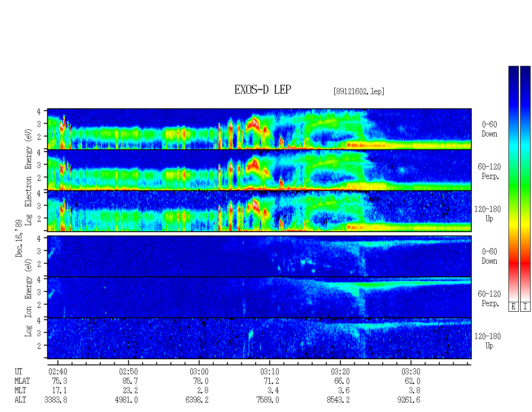532x412 pixels.
Task: Click the UT row header
Action: (x=18, y=372)
